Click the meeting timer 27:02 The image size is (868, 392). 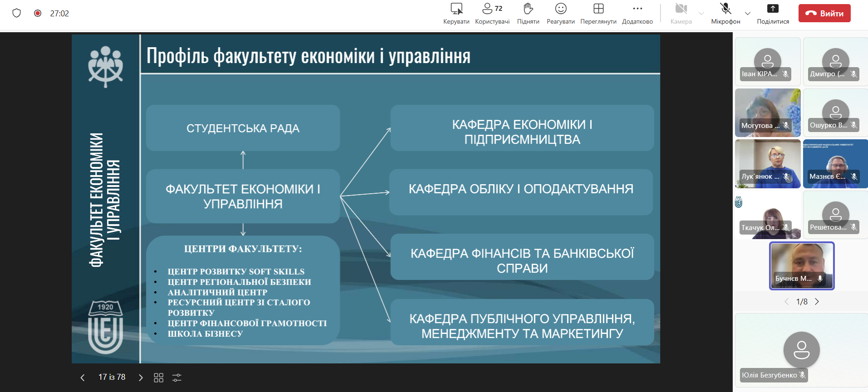coord(59,14)
